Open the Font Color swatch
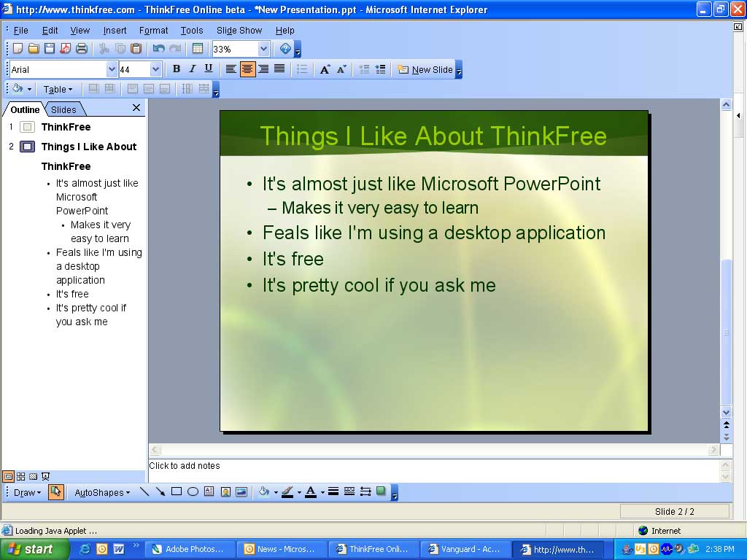This screenshot has height=560, width=747. point(310,491)
